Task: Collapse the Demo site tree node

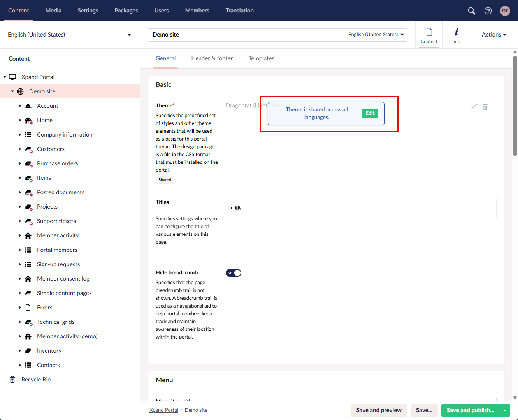Action: pos(12,91)
